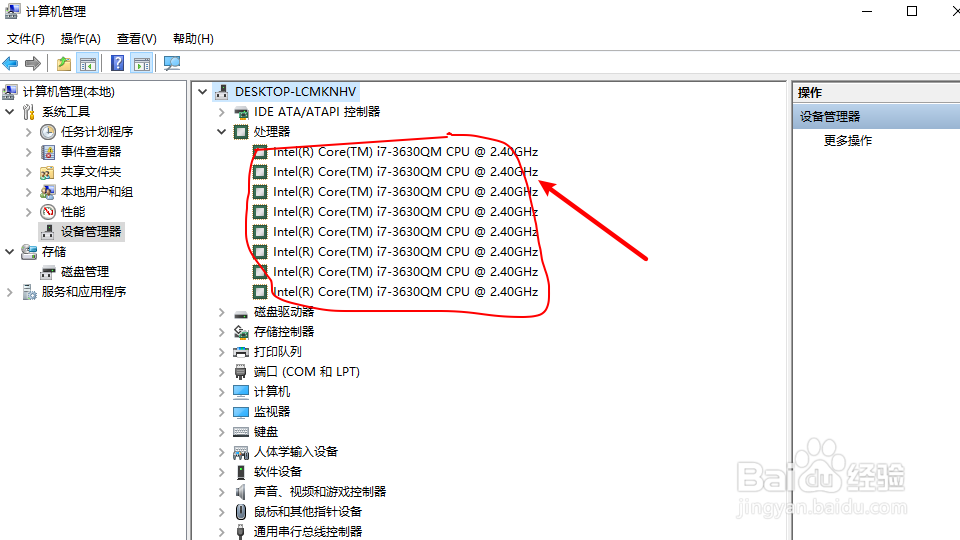Image resolution: width=960 pixels, height=540 pixels.
Task: Maximize the 计算机管理 window
Action: pos(912,11)
